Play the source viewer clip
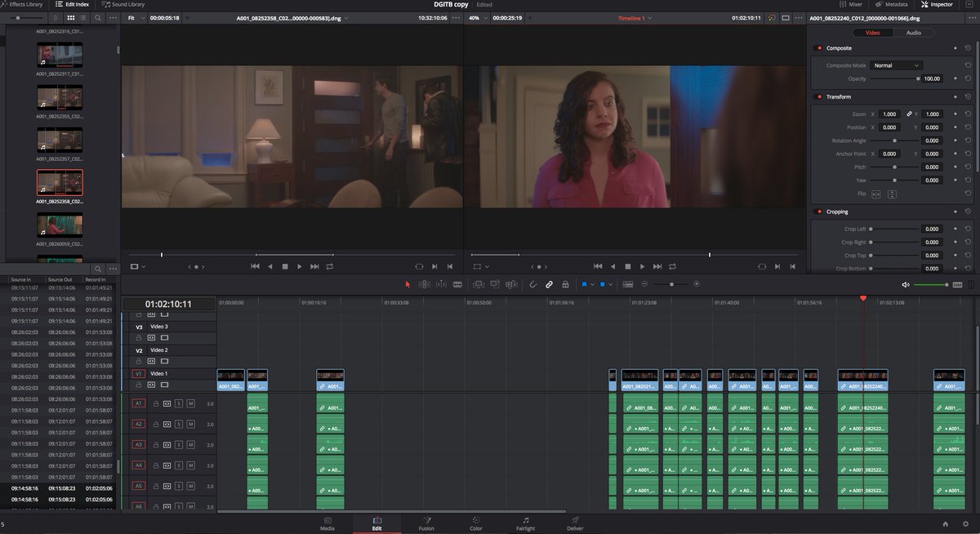Screen dimensions: 980x534 click(300, 266)
